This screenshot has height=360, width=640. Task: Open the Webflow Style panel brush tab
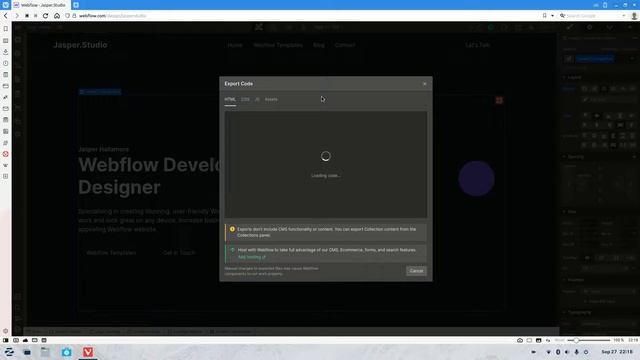pyautogui.click(x=570, y=27)
